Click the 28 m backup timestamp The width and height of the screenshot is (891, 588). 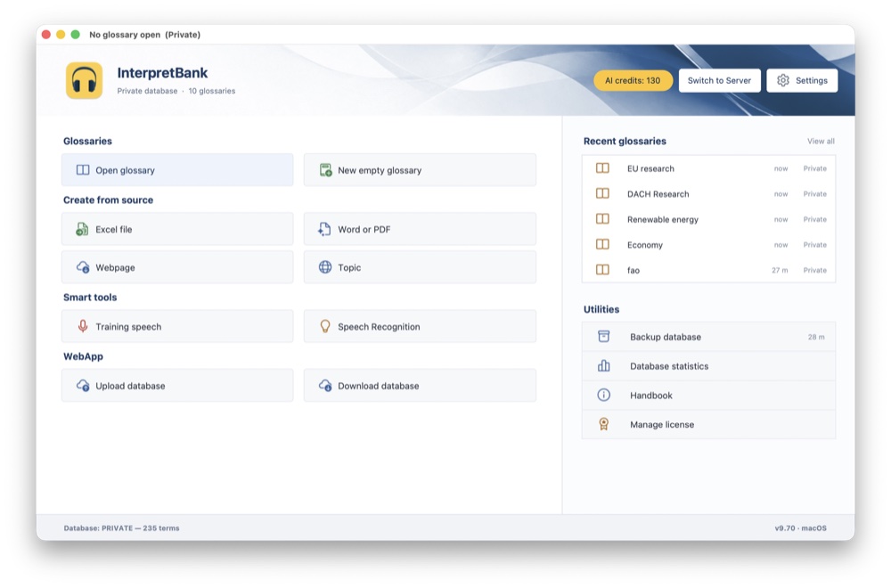click(816, 337)
